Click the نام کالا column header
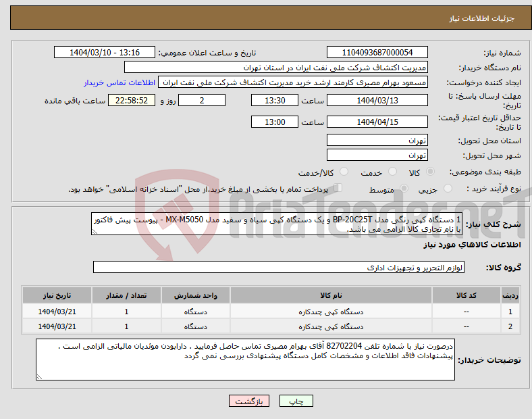532x419 pixels. pyautogui.click(x=331, y=295)
